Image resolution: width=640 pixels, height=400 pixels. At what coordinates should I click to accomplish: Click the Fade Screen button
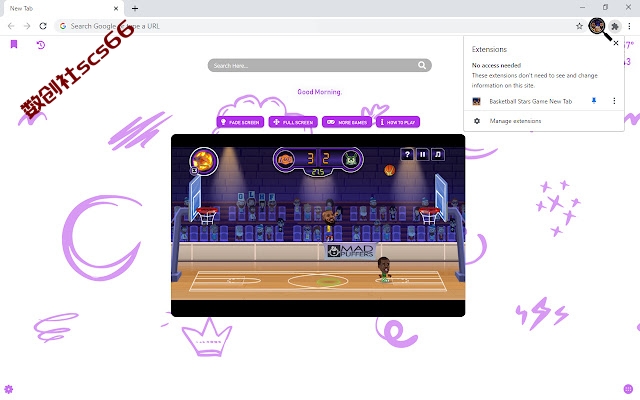[240, 122]
